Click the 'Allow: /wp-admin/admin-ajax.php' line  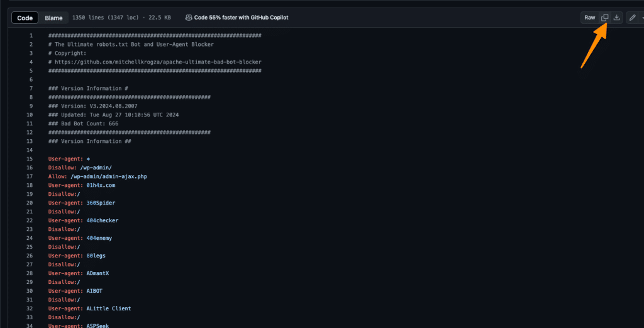(97, 177)
